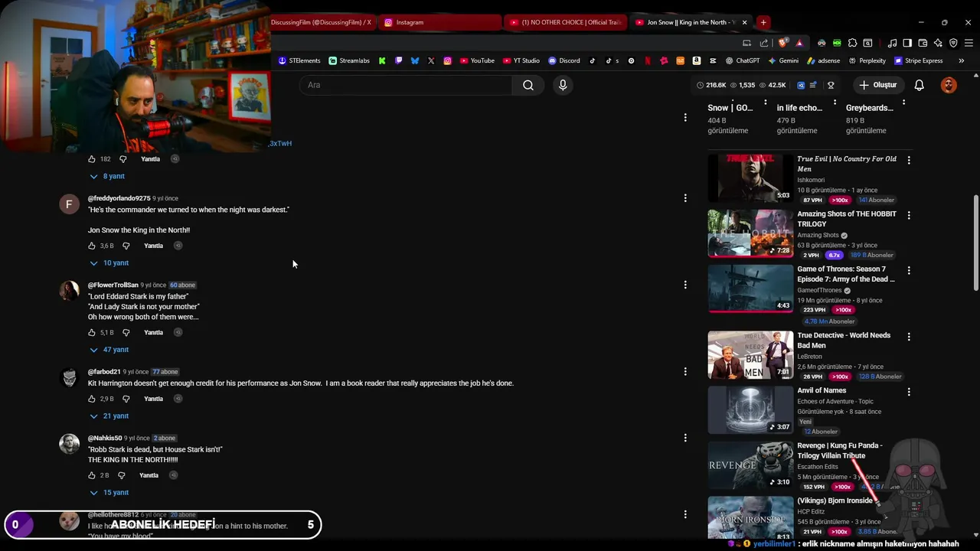Dislike the @farbod21 comment
Viewport: 980px width, 551px height.
126,399
